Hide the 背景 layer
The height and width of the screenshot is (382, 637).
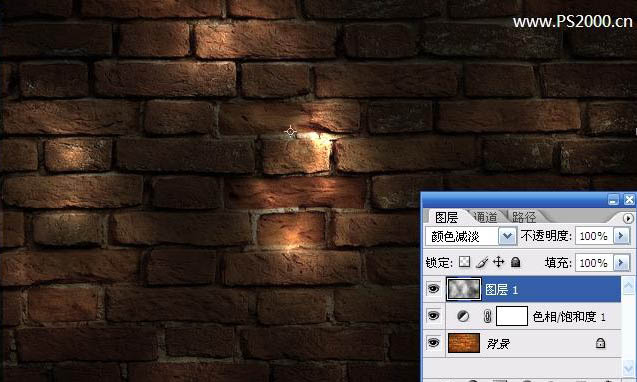pos(433,343)
